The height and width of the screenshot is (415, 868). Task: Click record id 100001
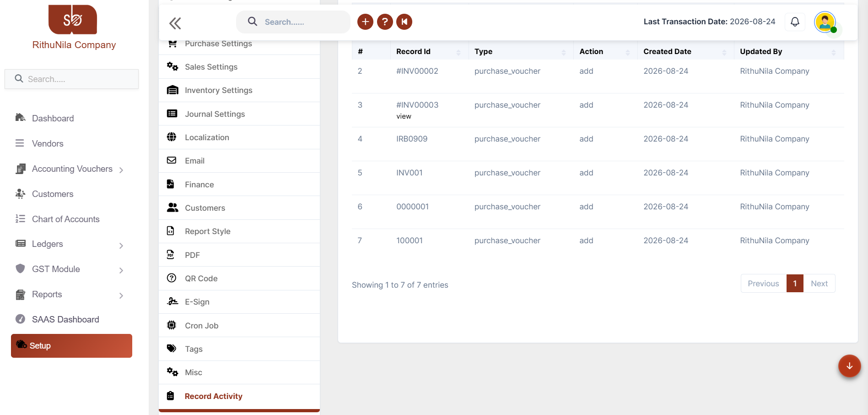point(410,240)
